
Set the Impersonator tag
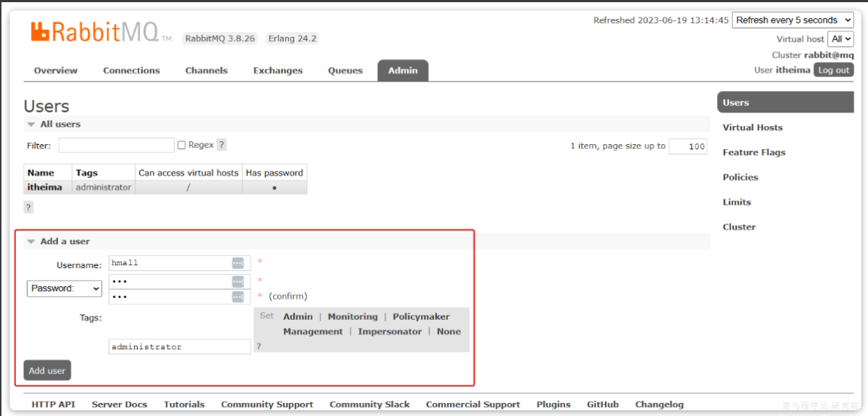point(390,331)
